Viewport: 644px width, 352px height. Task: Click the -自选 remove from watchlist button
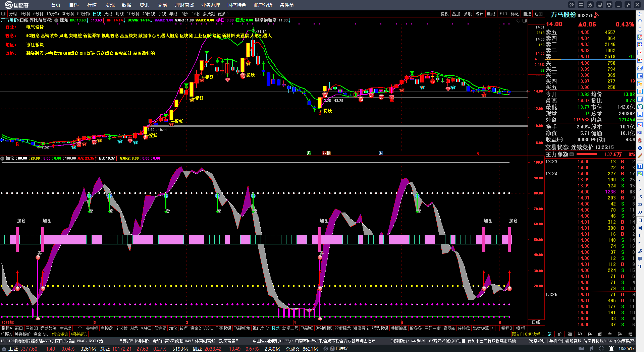click(x=527, y=14)
